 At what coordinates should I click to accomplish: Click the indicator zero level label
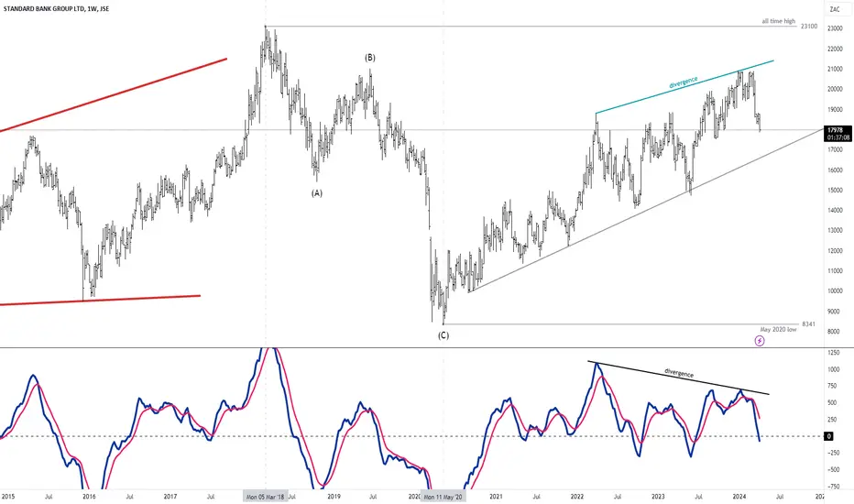828,436
